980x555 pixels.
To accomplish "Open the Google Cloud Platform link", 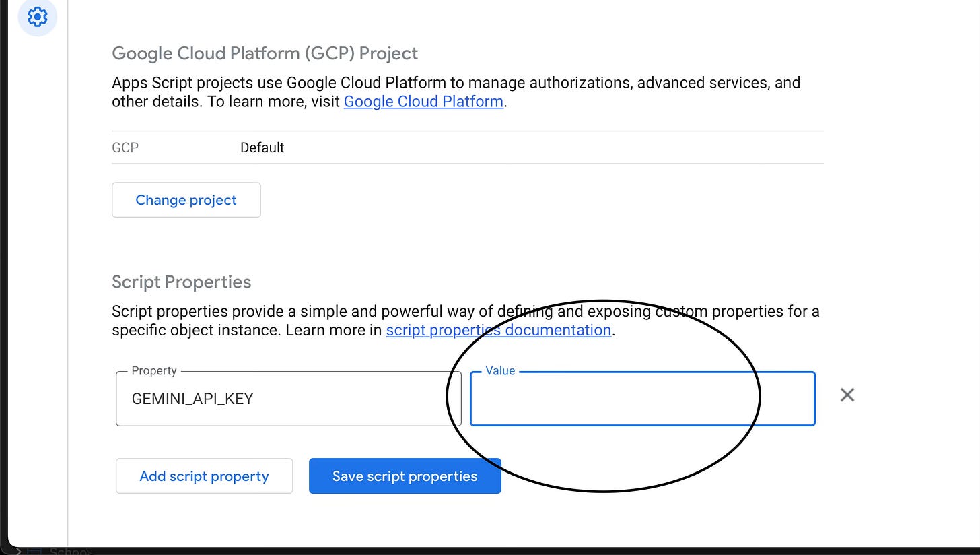I will 423,102.
